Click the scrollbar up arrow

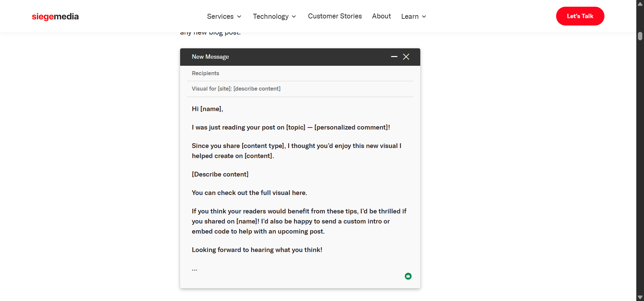point(640,4)
